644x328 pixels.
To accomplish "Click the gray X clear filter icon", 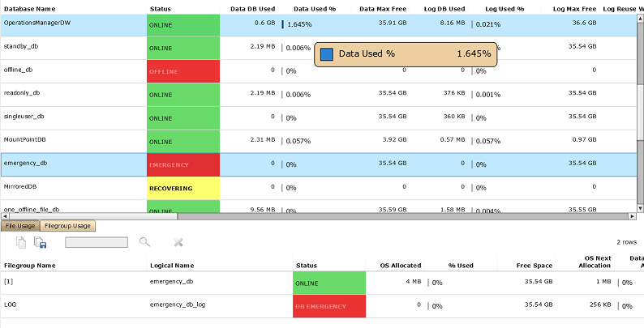I will [178, 242].
